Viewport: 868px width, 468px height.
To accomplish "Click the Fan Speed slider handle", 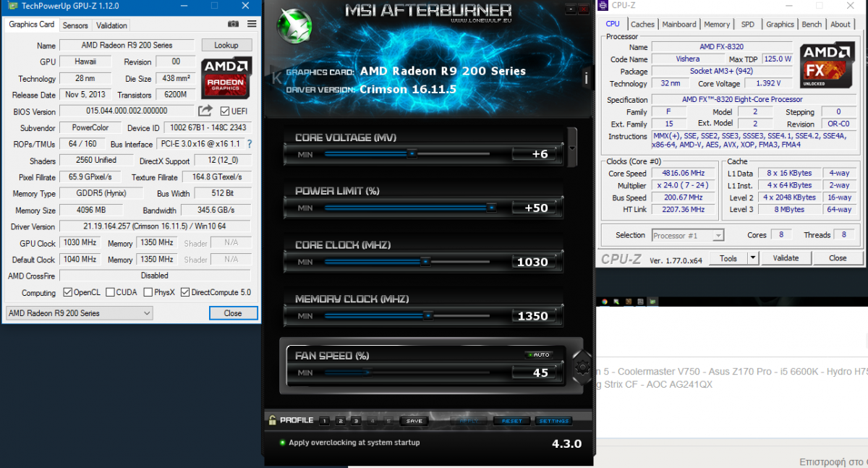I will coord(369,373).
